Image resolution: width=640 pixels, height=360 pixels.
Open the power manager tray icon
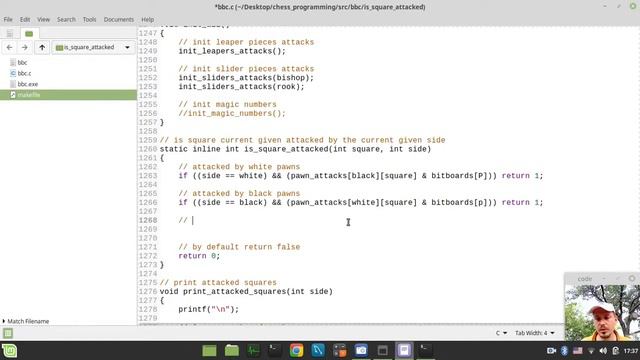click(616, 351)
